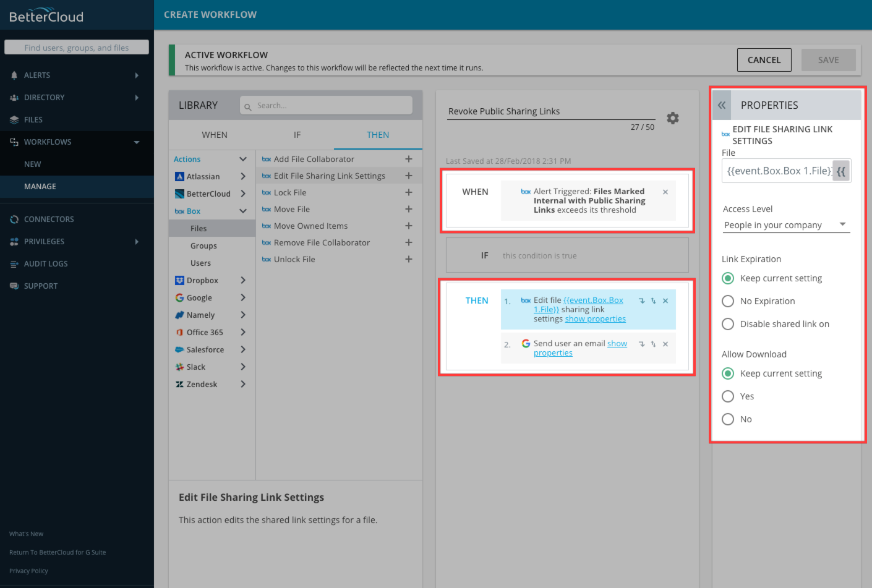The height and width of the screenshot is (588, 872).
Task: Remove the WHEN alert trigger condition
Action: click(665, 192)
